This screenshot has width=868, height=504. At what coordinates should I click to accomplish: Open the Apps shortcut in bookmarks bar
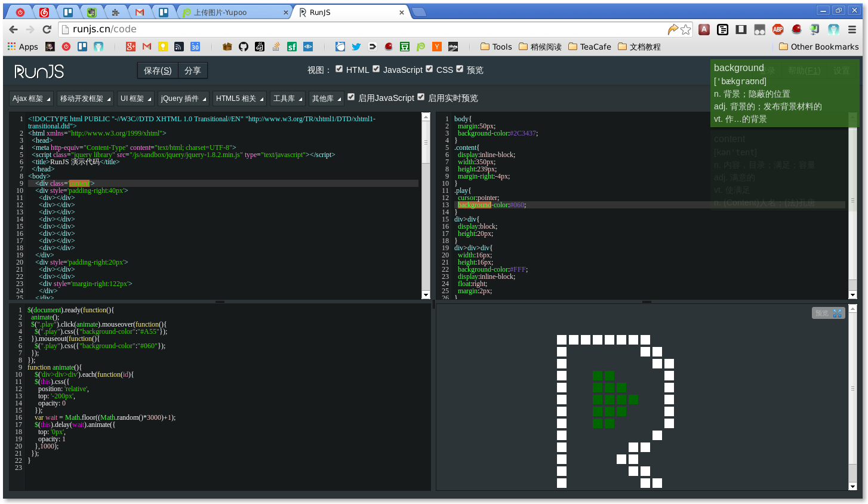pyautogui.click(x=23, y=47)
